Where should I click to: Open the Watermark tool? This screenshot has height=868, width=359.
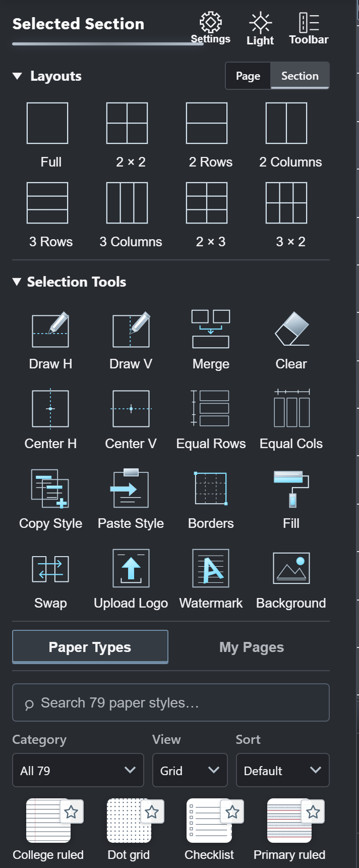coord(211,568)
